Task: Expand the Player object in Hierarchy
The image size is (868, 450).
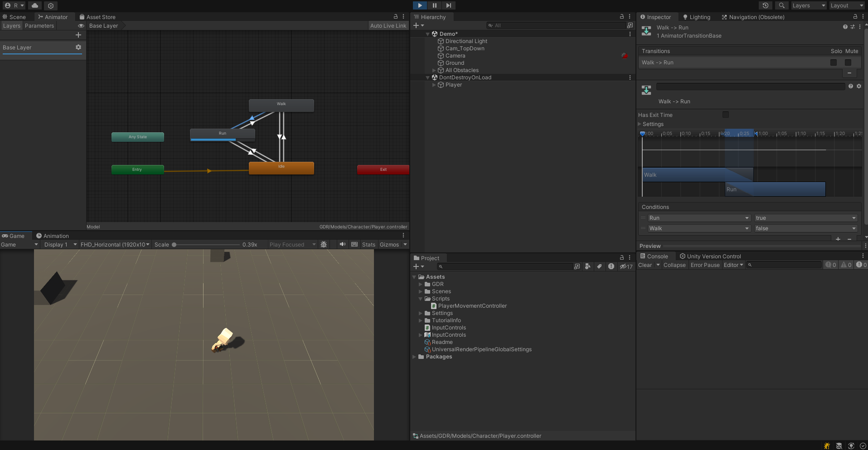Action: (434, 85)
